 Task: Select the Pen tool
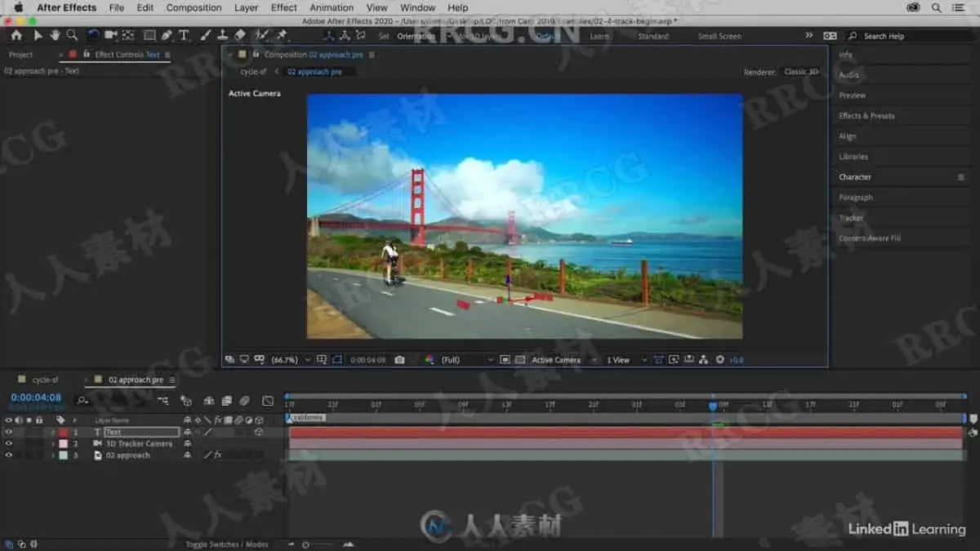pos(167,35)
